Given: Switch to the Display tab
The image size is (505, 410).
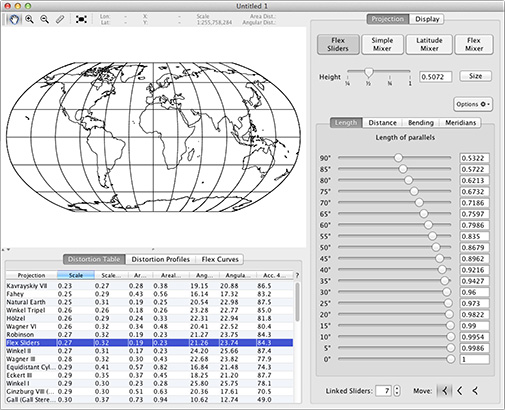Looking at the screenshot, I should click(x=427, y=19).
